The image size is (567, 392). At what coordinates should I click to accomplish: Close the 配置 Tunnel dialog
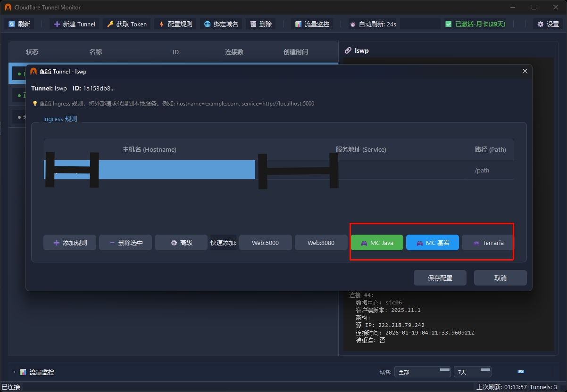[x=525, y=71]
